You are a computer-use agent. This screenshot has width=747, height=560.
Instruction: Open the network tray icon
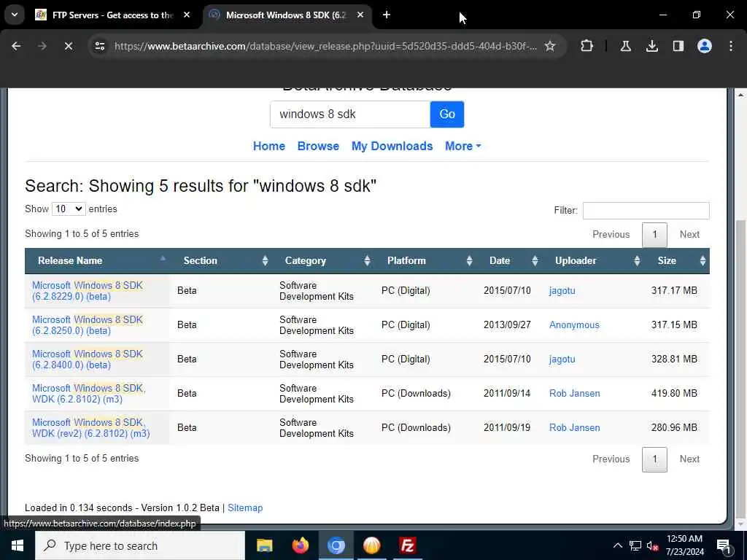[635, 545]
